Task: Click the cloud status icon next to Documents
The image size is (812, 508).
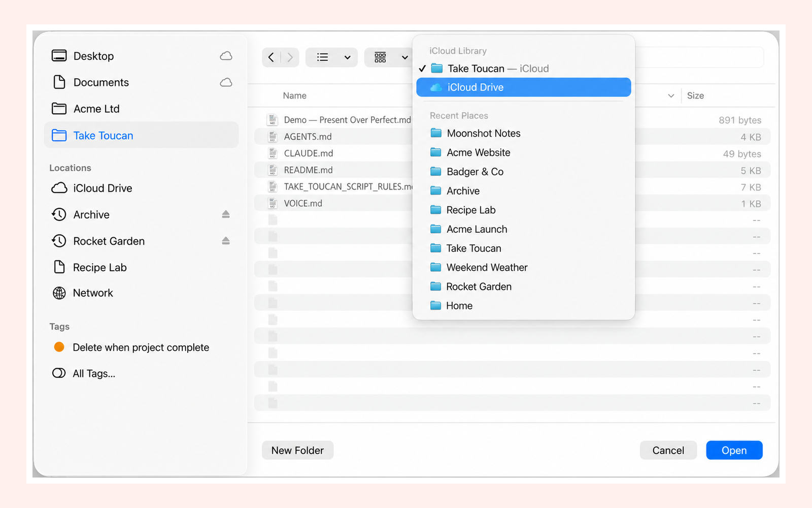Action: [226, 82]
